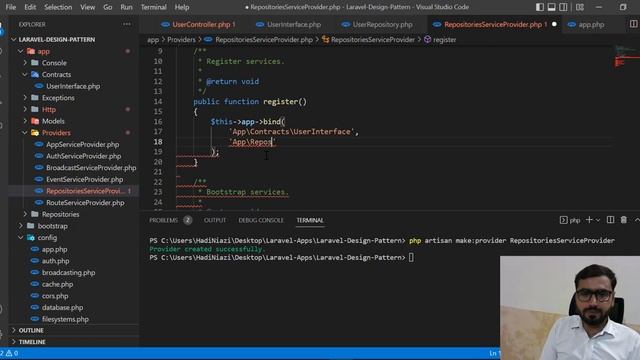Open database.php config file

coord(62,308)
